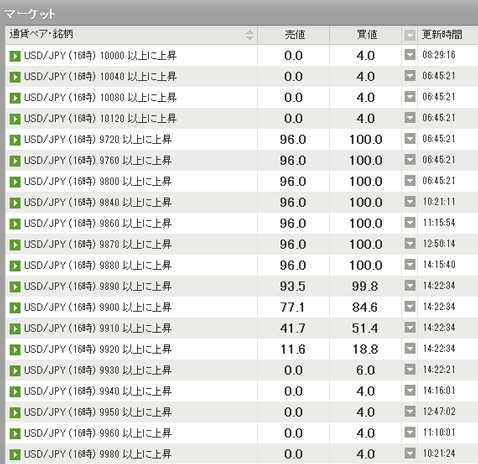This screenshot has height=464, width=478.
Task: Click sell price 11.6 on 9920 row
Action: tap(293, 349)
